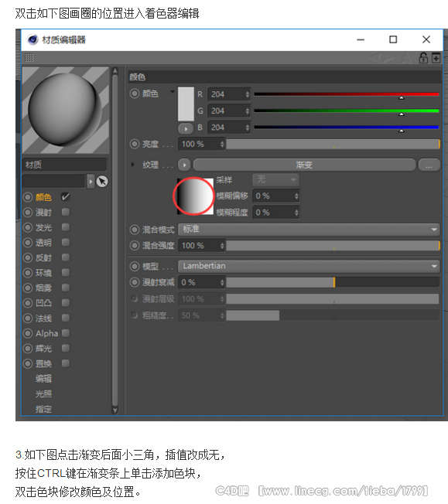Enable the 漫射 channel checkbox
Viewport: 448px width, 504px height.
pyautogui.click(x=66, y=212)
